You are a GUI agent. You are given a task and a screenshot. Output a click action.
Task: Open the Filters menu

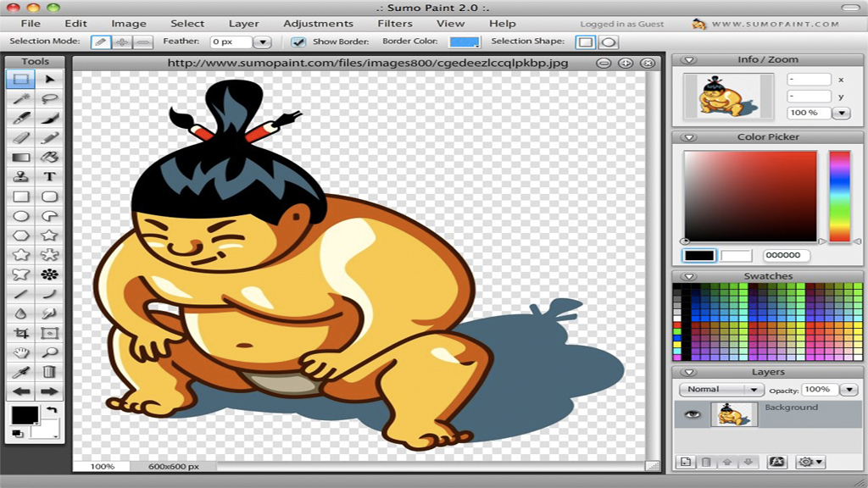(x=393, y=23)
